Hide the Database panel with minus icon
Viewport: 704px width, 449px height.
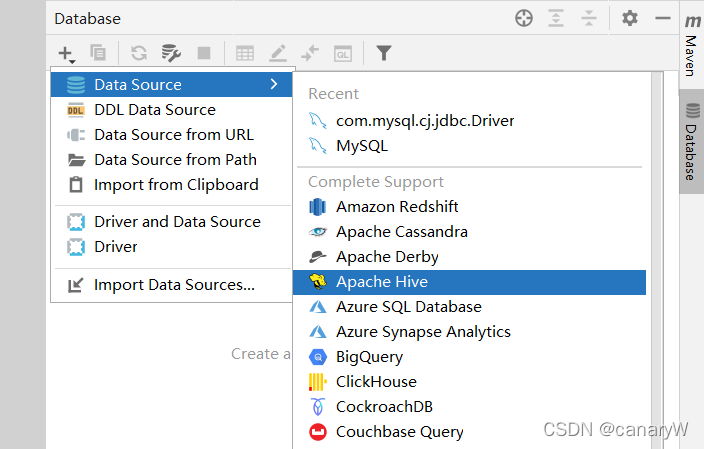(x=662, y=18)
